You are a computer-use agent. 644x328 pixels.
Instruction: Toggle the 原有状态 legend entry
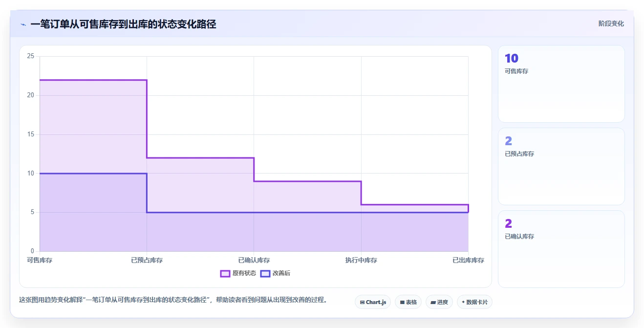238,273
